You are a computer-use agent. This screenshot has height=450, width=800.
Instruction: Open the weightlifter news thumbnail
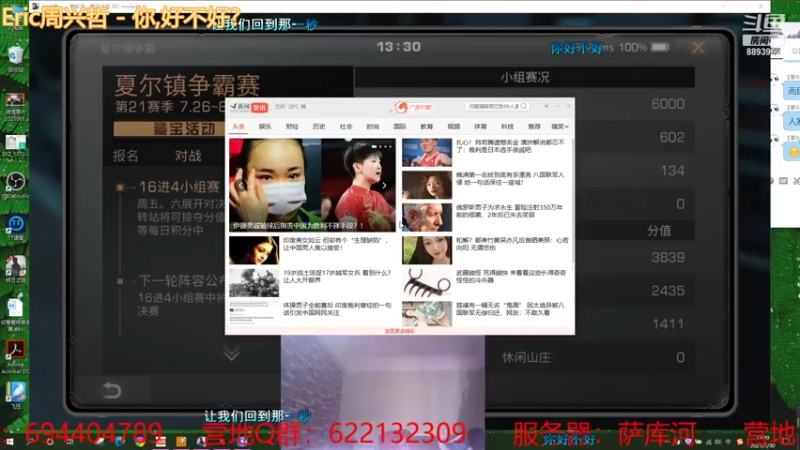tap(427, 152)
